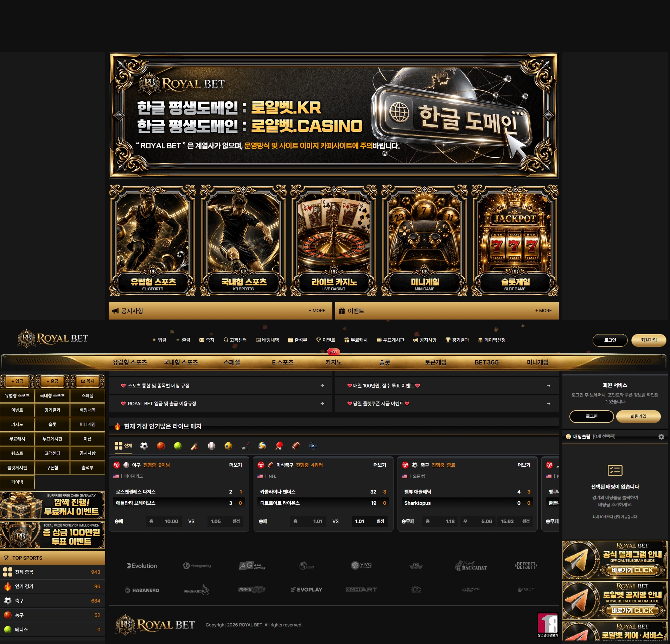Screen dimensions: 670x644
Task: Filter live matches by soccer ball icon
Action: pos(144,446)
